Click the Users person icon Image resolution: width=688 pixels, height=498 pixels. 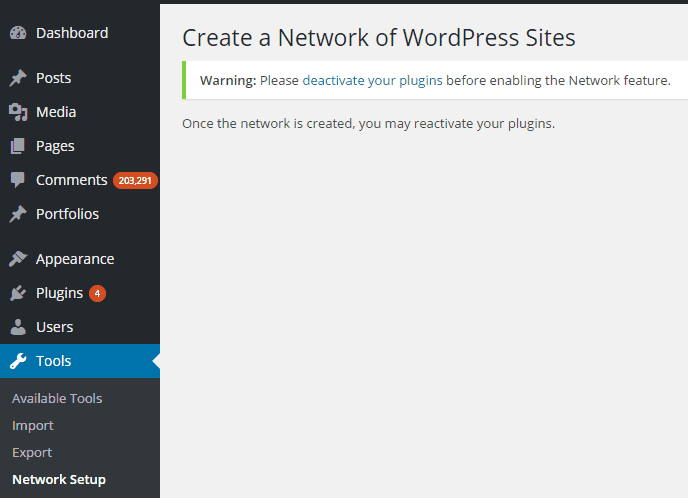[x=18, y=327]
